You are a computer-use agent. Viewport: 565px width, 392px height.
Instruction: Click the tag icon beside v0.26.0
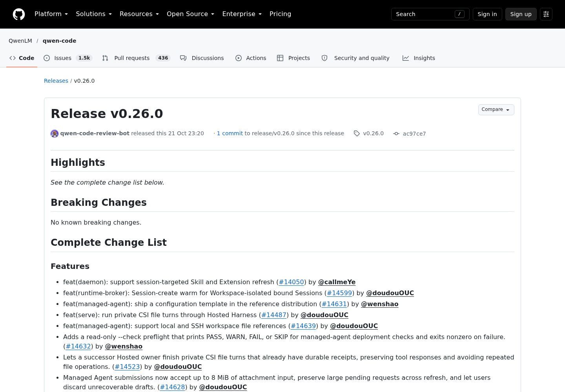coord(357,134)
